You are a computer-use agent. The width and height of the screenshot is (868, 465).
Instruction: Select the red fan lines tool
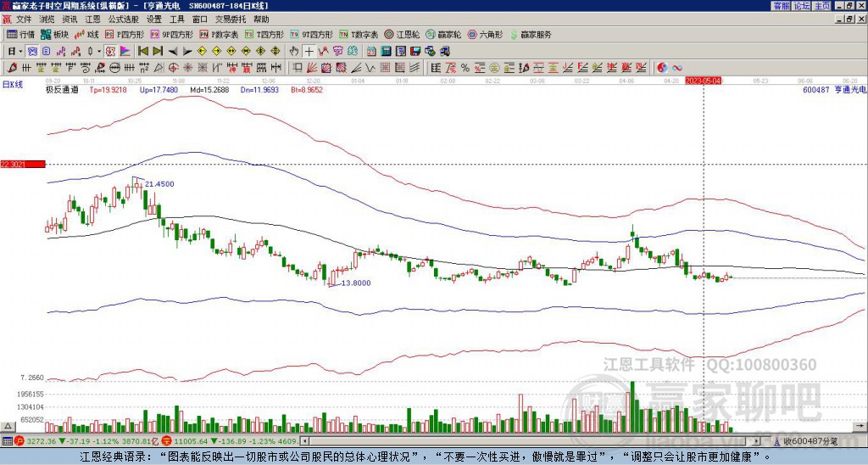[x=312, y=68]
